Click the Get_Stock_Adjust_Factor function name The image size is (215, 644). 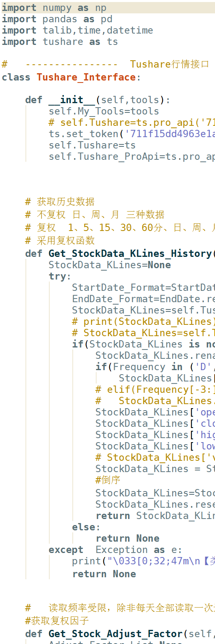pos(116,634)
